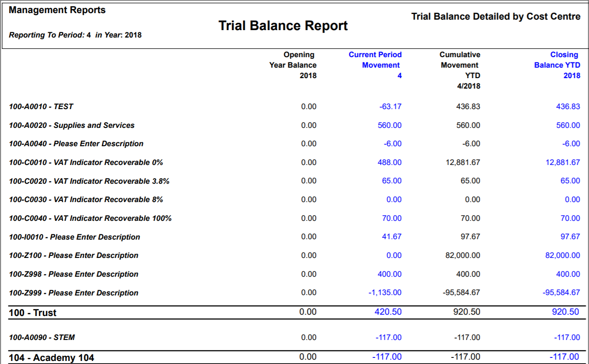Open the 41.67 current period movement
Screen dimensions: 589x364
click(392, 237)
